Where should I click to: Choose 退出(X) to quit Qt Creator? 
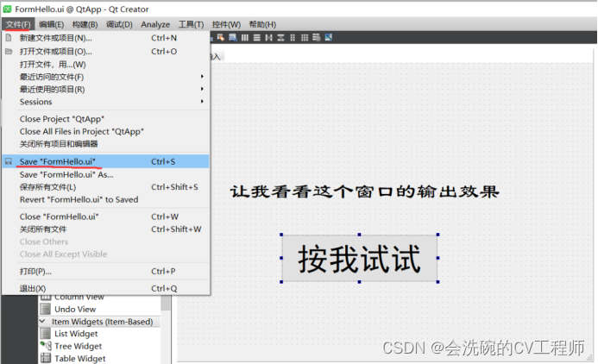106,289
